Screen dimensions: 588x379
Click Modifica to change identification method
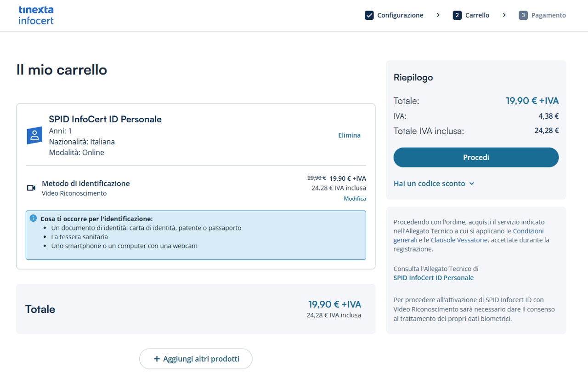coord(355,199)
